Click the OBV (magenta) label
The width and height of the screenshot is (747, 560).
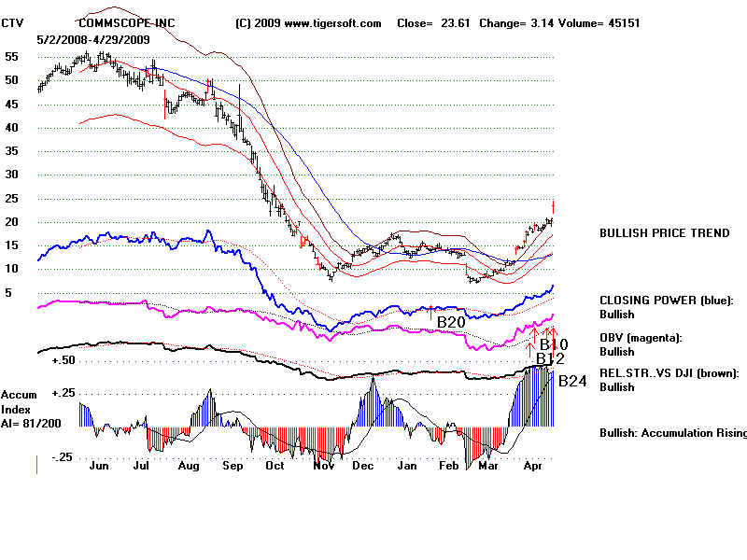click(x=641, y=338)
